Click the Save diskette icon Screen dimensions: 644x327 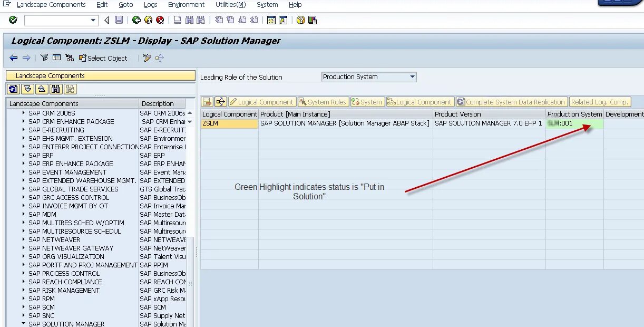[119, 20]
